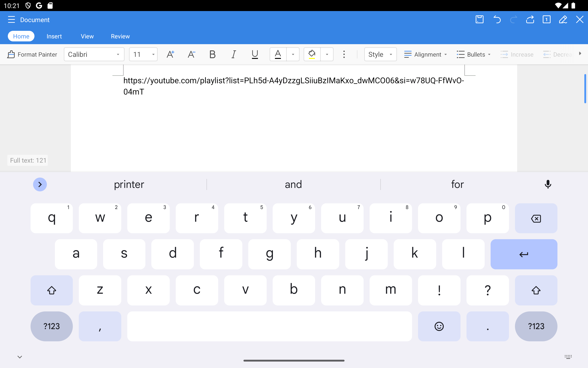Choose the "and" word suggestion
The image size is (588, 368).
point(293,184)
